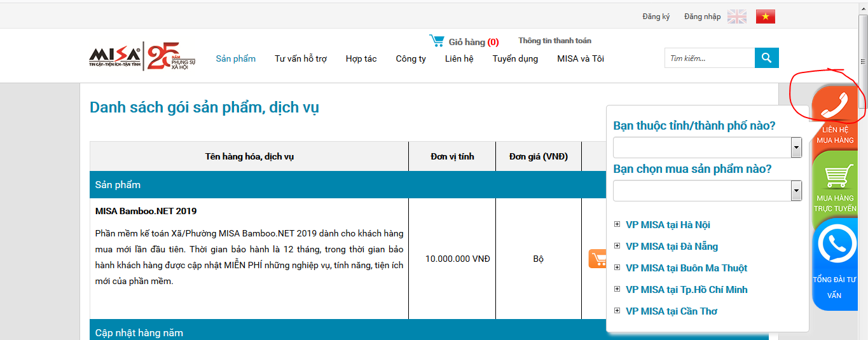The width and height of the screenshot is (868, 340).
Task: Click the Danh sách gói sản phẩm, dịch vụ heading
Action: (x=204, y=107)
